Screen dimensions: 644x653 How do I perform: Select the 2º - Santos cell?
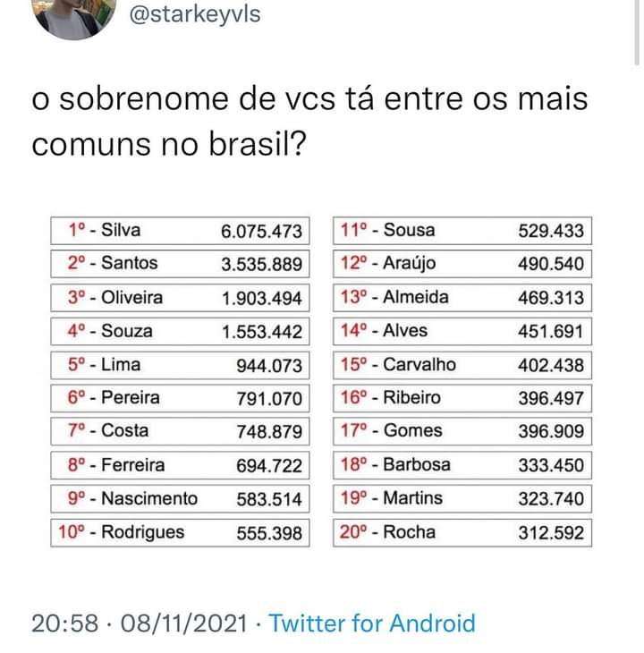(x=113, y=263)
